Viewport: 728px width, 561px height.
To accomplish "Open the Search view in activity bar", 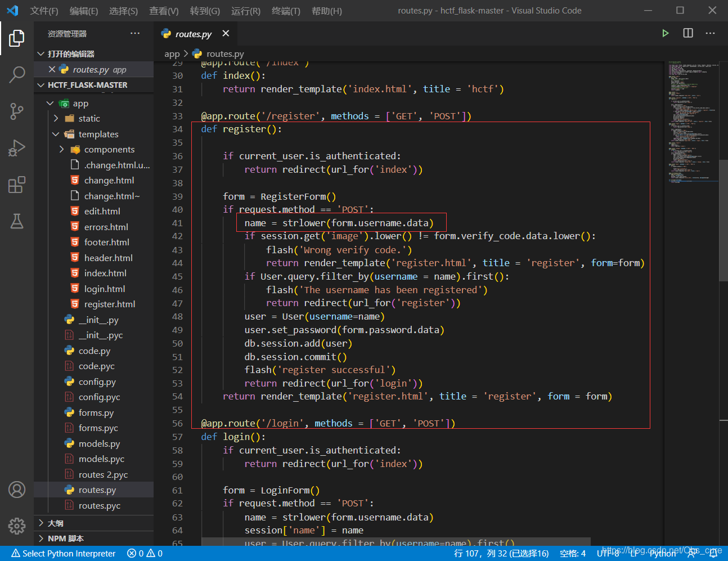I will (17, 74).
